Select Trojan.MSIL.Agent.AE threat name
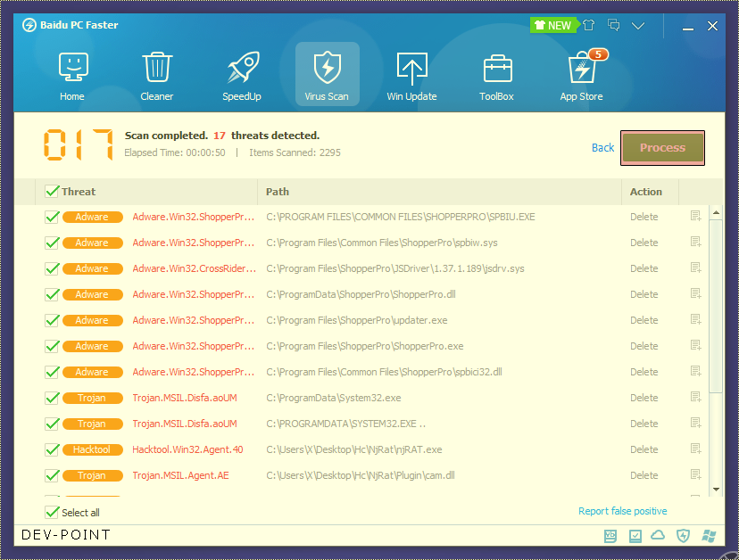 [x=180, y=475]
